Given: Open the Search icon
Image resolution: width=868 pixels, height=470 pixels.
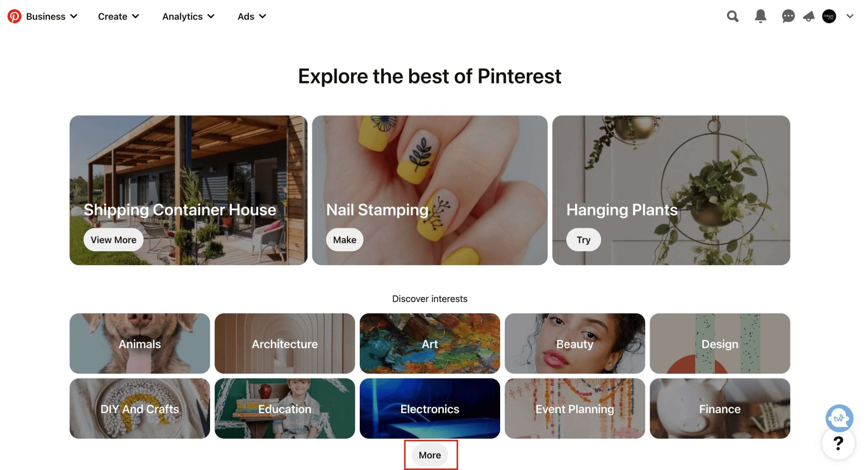Looking at the screenshot, I should [x=733, y=16].
